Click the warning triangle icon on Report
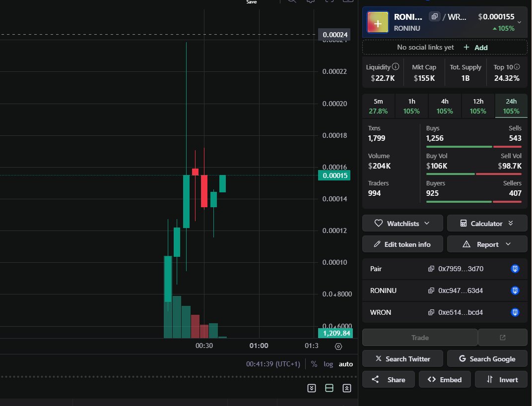The image size is (532, 406). tap(466, 244)
